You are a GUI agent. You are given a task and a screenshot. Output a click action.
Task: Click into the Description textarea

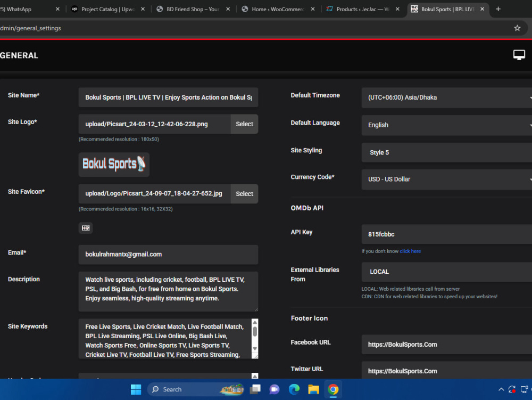click(x=168, y=291)
